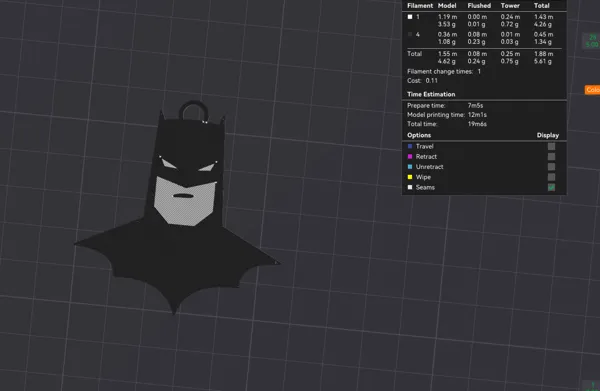Click white color swatch for filament 1
Screen dimensions: 600x391
point(410,17)
